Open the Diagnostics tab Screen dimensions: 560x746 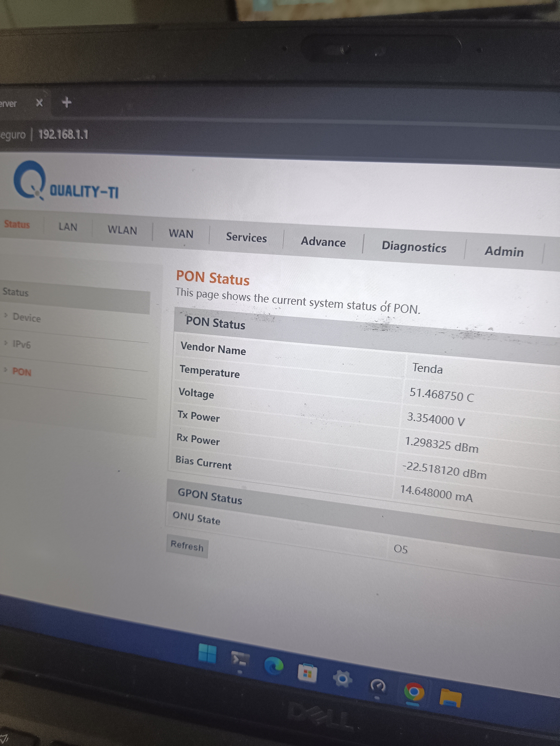tap(414, 247)
